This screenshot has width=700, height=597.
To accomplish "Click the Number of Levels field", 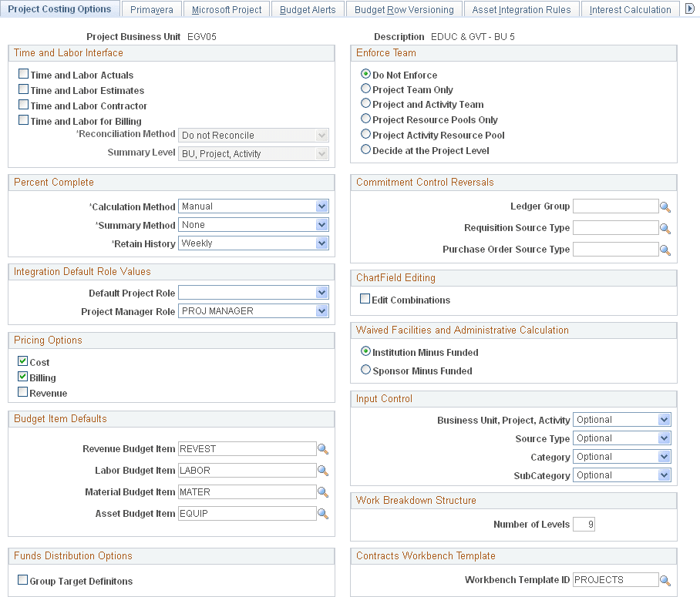I will click(x=584, y=524).
